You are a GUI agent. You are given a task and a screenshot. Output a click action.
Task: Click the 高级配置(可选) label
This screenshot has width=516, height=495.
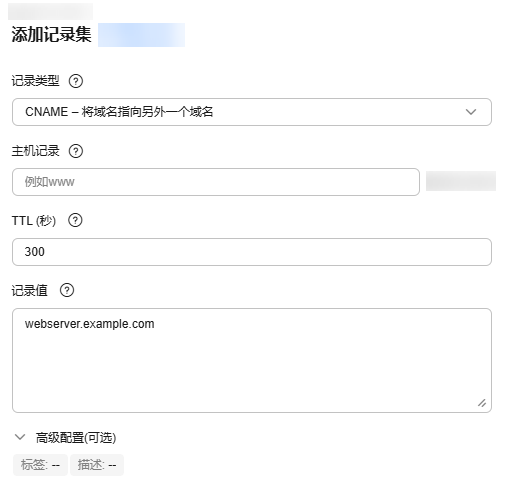pos(76,438)
